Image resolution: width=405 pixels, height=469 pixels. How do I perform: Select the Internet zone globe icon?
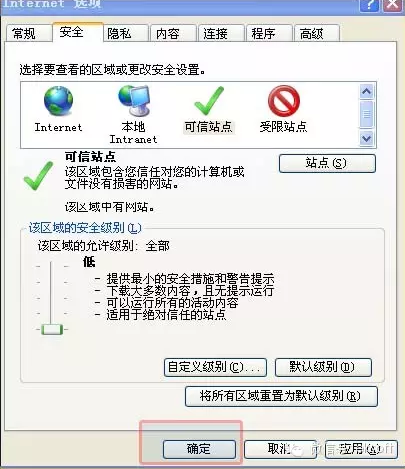(58, 101)
